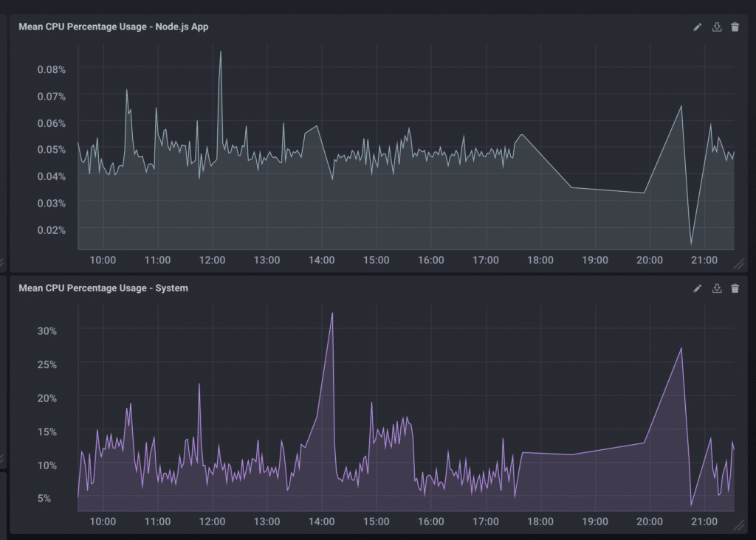The height and width of the screenshot is (540, 756).
Task: Remove the System panel via trash icon
Action: click(735, 288)
